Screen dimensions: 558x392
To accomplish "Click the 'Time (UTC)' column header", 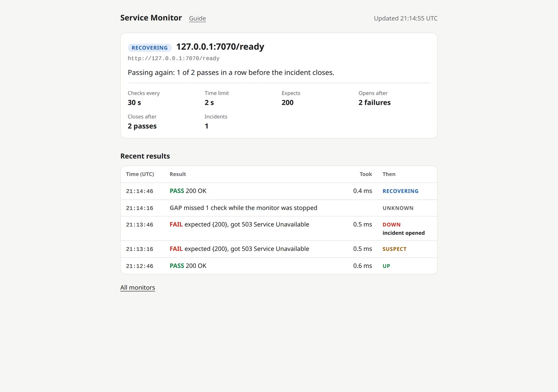I will [x=140, y=174].
